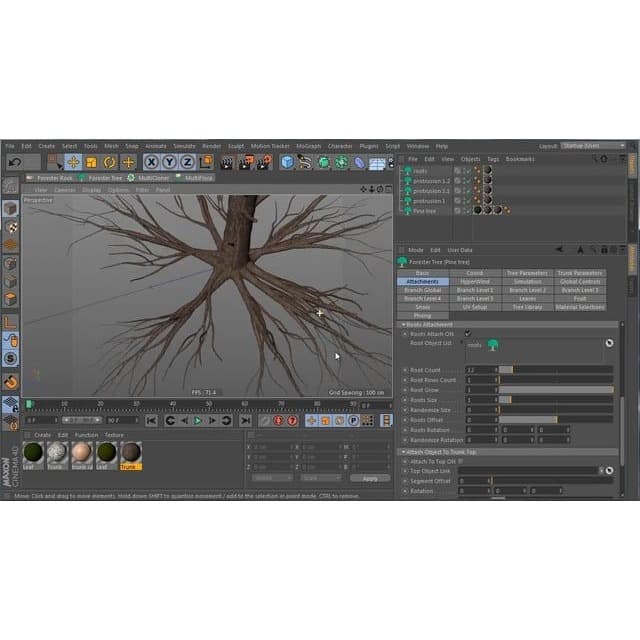This screenshot has width=640, height=640.
Task: Toggle the X axis lock
Action: pos(151,162)
